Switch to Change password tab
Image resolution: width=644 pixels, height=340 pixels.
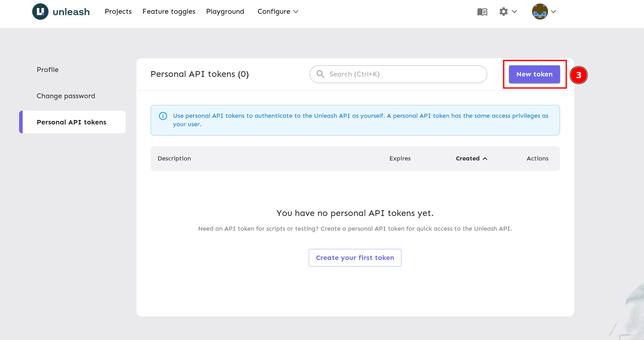click(66, 96)
